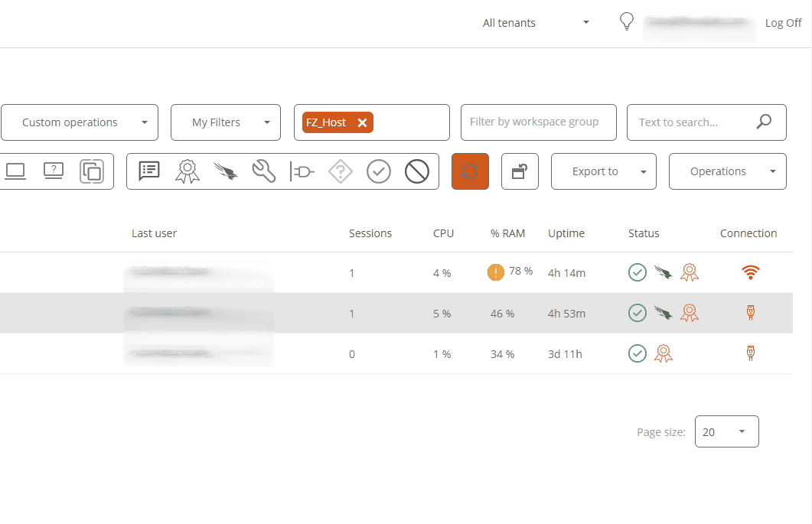Toggle the laptop device type filter

coord(16,171)
